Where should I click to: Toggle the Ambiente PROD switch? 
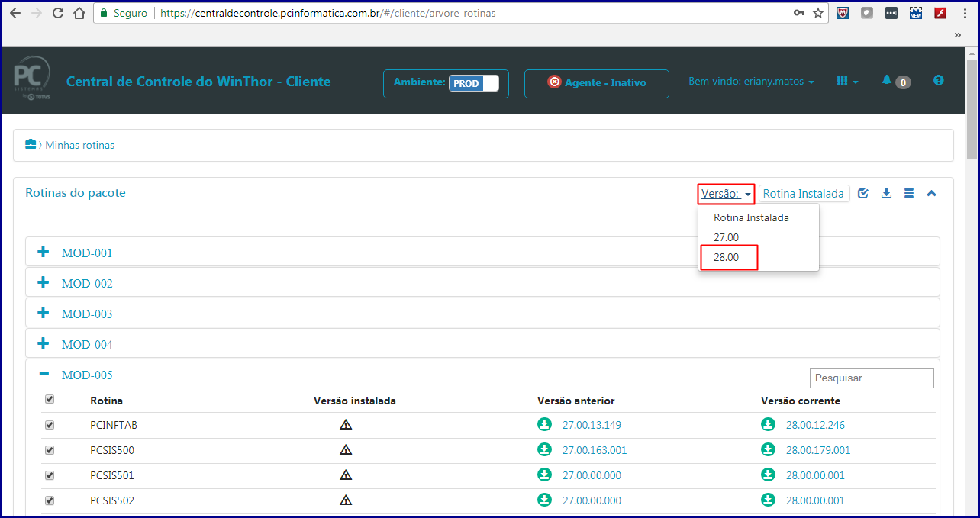473,83
